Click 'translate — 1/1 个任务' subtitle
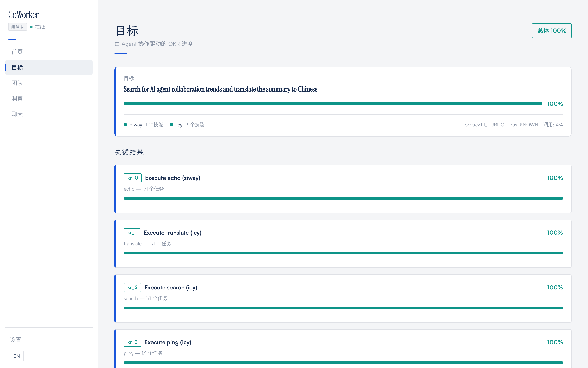The height and width of the screenshot is (368, 588). [x=147, y=244]
